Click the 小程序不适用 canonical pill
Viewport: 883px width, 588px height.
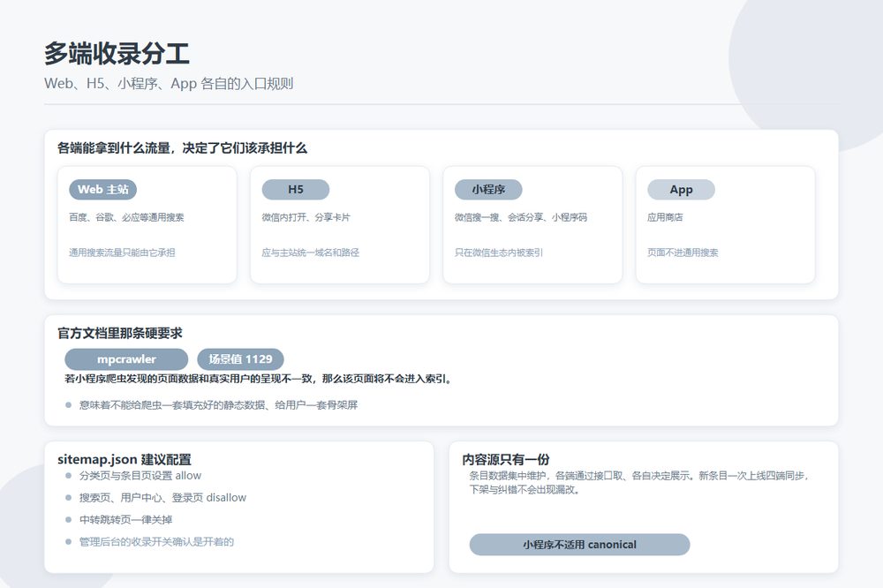coord(579,545)
